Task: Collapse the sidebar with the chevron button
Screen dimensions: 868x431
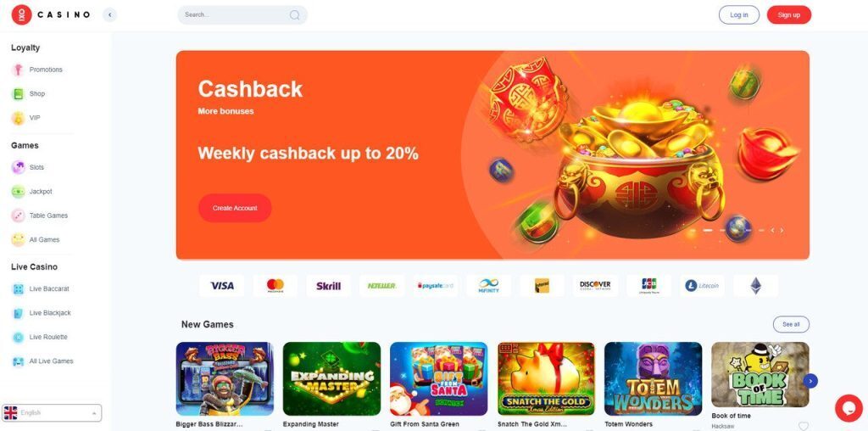Action: click(x=109, y=15)
